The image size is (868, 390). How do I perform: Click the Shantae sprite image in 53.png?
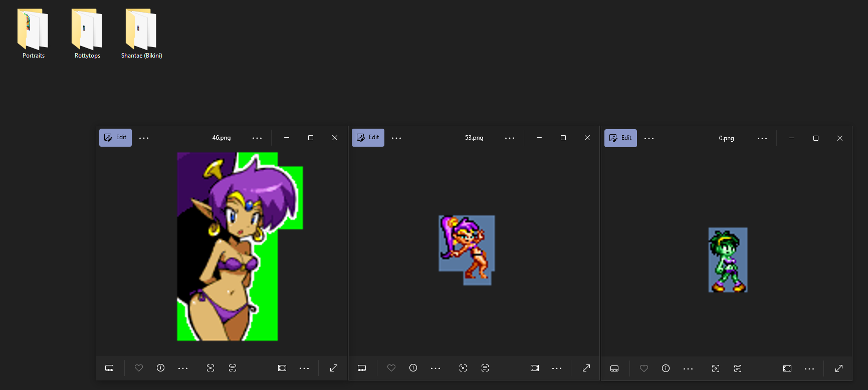coord(467,250)
